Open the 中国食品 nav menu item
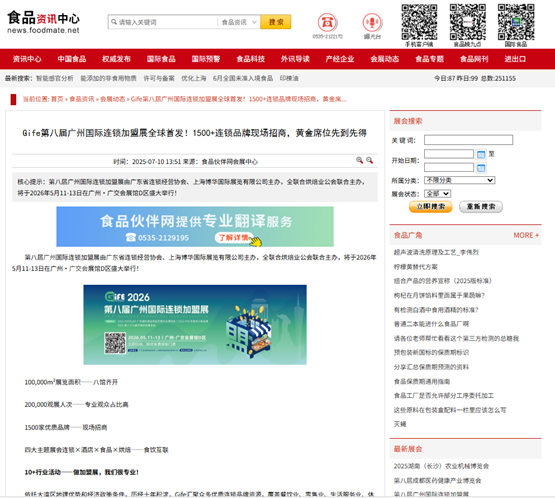The height and width of the screenshot is (498, 555). (72, 59)
